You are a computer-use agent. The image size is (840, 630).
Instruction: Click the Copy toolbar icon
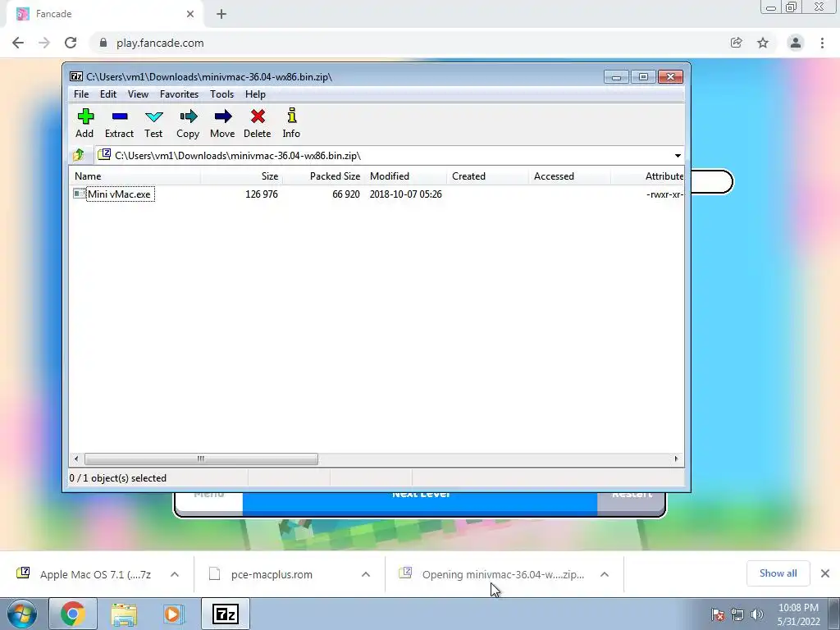[188, 116]
